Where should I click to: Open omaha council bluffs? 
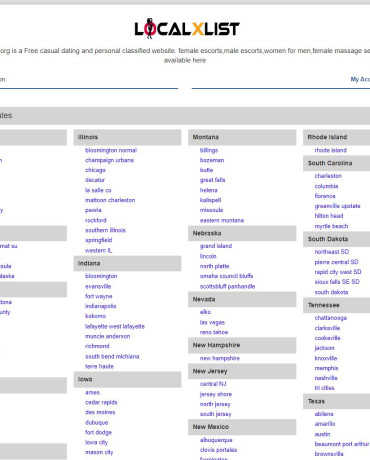pos(227,276)
